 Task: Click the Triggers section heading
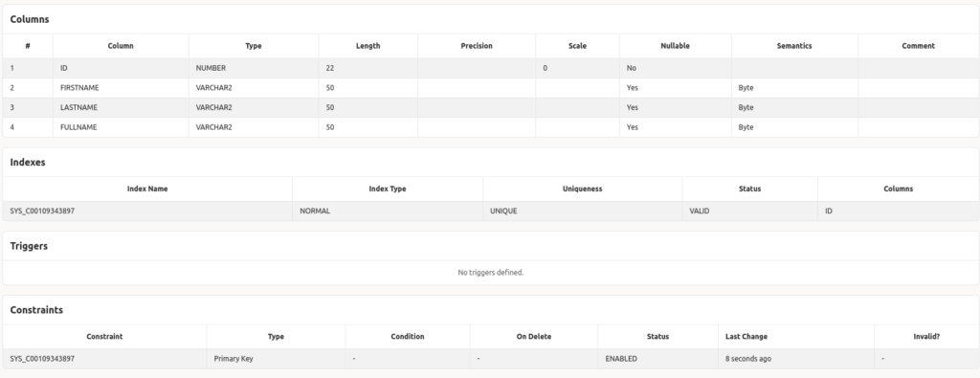click(29, 246)
